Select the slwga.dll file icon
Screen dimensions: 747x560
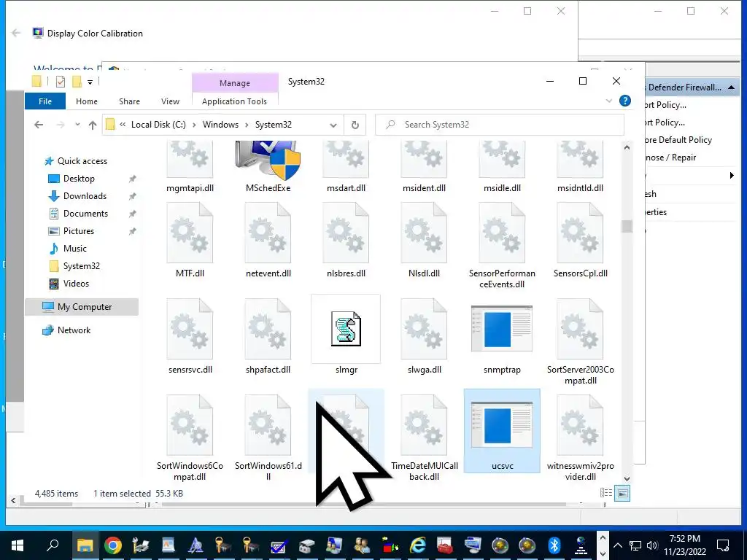pyautogui.click(x=424, y=329)
